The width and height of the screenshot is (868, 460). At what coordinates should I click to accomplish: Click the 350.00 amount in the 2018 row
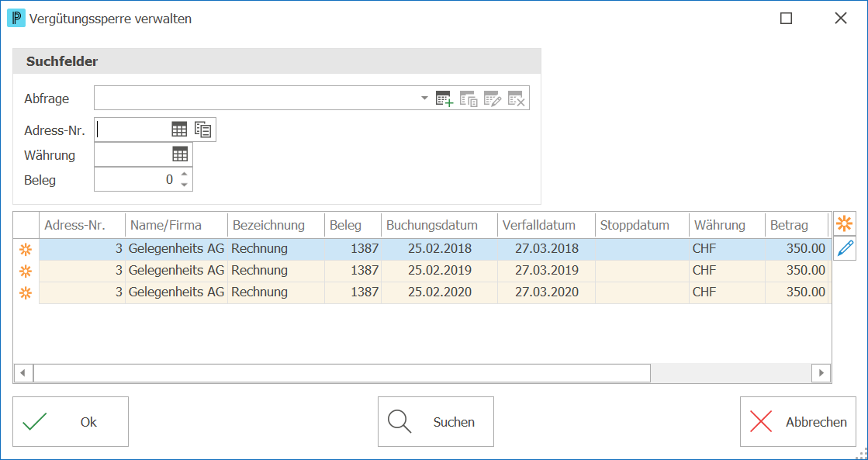pyautogui.click(x=797, y=249)
